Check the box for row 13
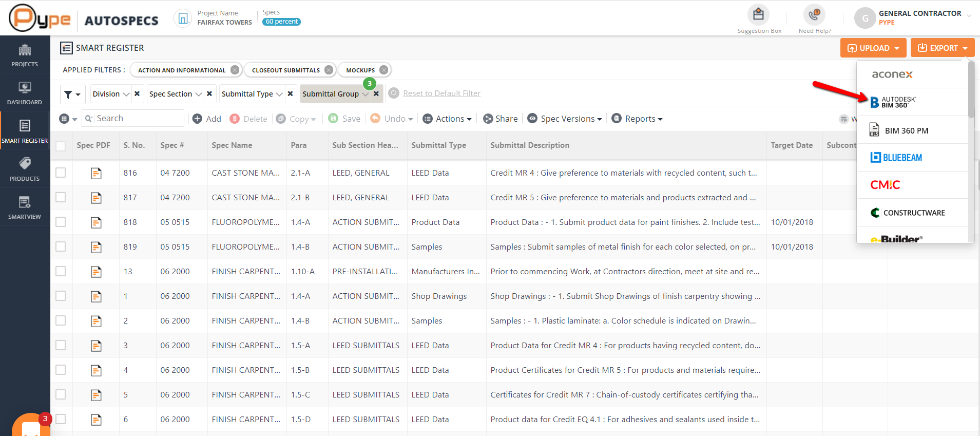 (61, 271)
